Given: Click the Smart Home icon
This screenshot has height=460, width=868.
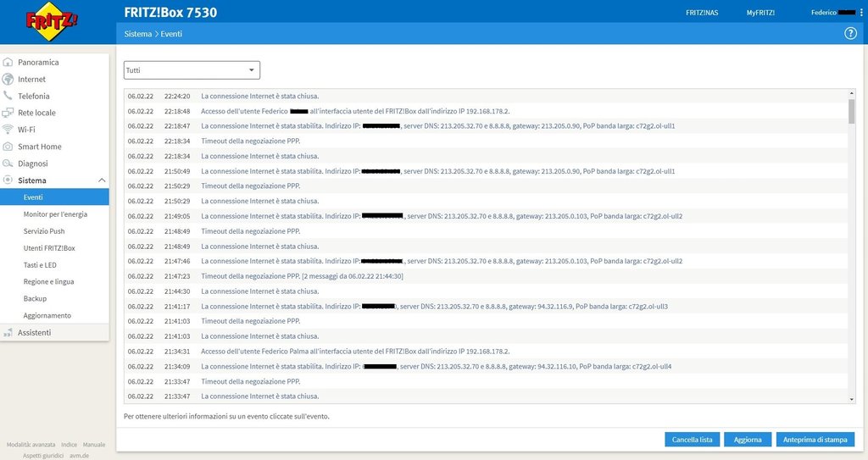Looking at the screenshot, I should point(8,147).
